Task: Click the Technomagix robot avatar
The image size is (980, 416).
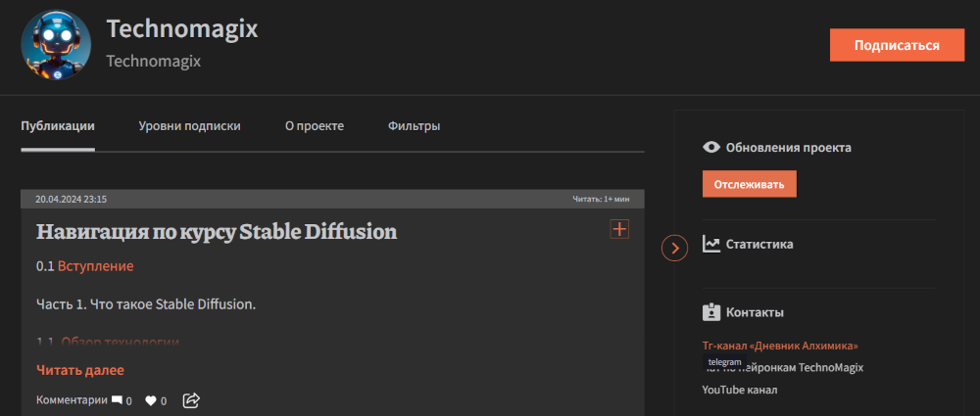Action: pyautogui.click(x=56, y=45)
